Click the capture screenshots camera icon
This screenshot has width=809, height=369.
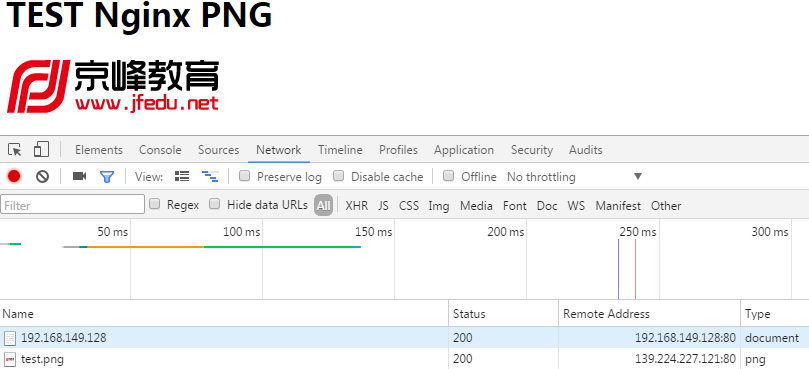tap(79, 177)
